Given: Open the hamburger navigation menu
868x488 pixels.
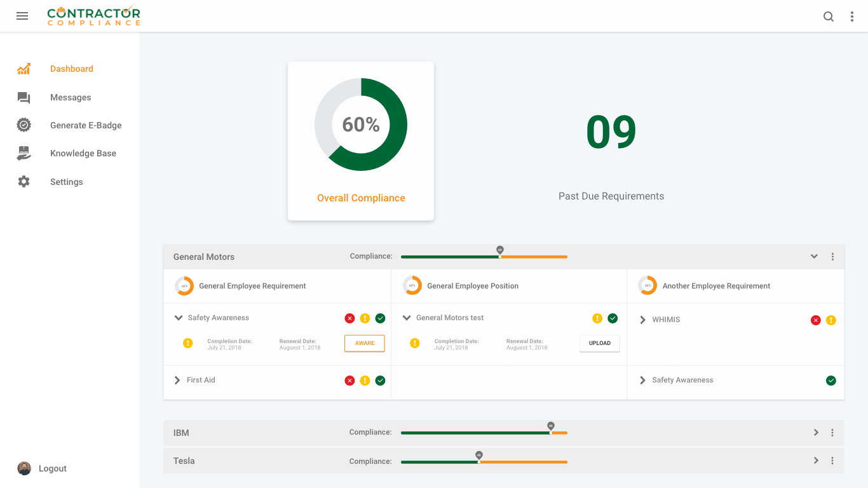Looking at the screenshot, I should pos(22,17).
